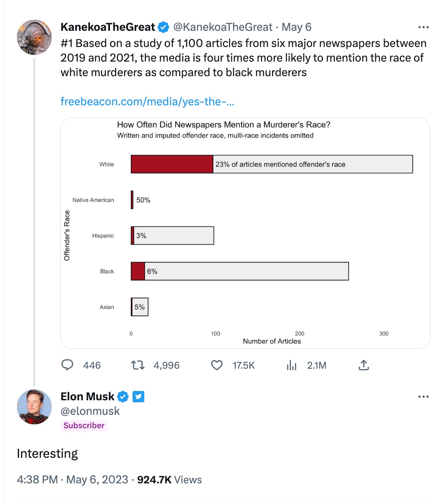Open more options on KanekoaTheGreat's tweet
The image size is (441, 504).
coord(423,27)
